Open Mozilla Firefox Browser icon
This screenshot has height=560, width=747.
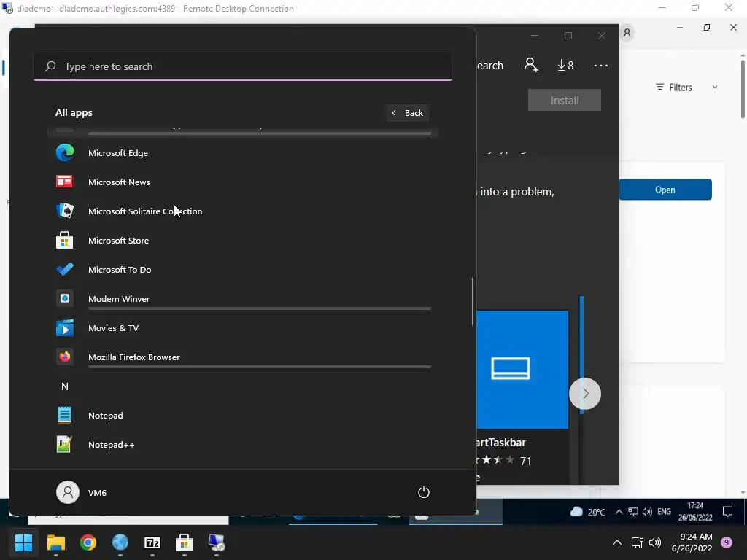[x=65, y=357]
